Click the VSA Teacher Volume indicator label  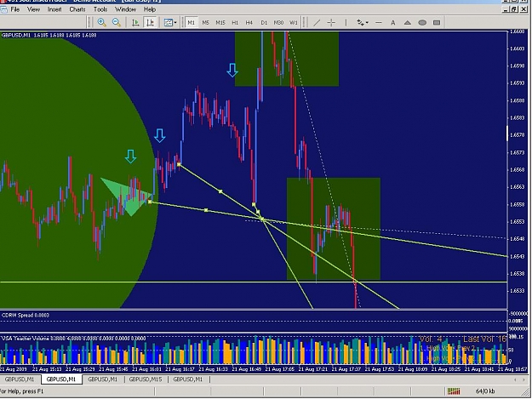(73, 339)
